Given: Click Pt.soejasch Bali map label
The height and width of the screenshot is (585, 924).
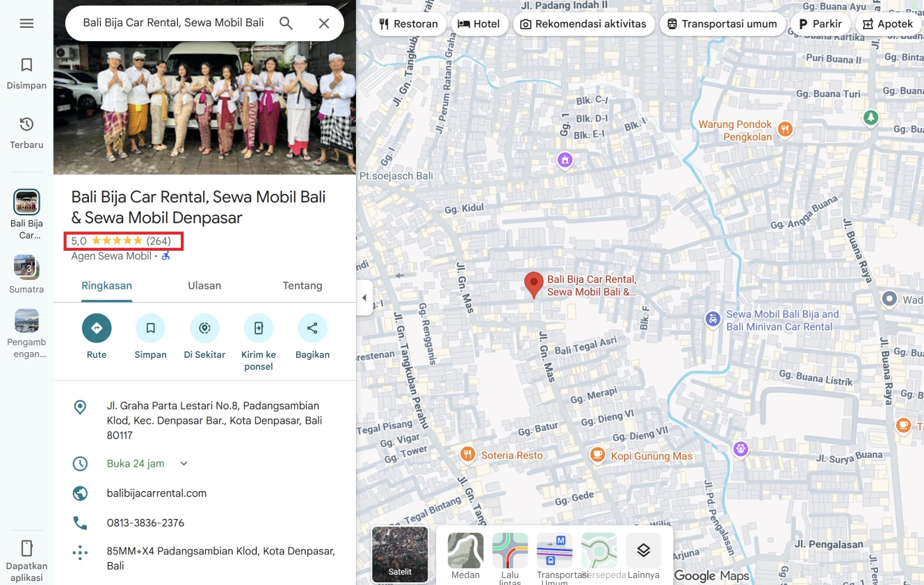Looking at the screenshot, I should point(396,176).
